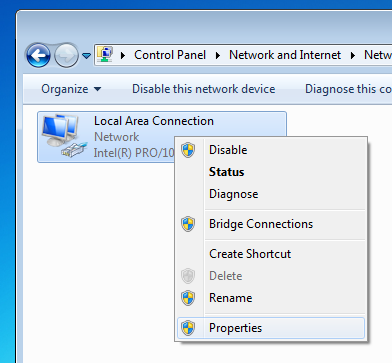Open the Organize dropdown menu

(71, 89)
